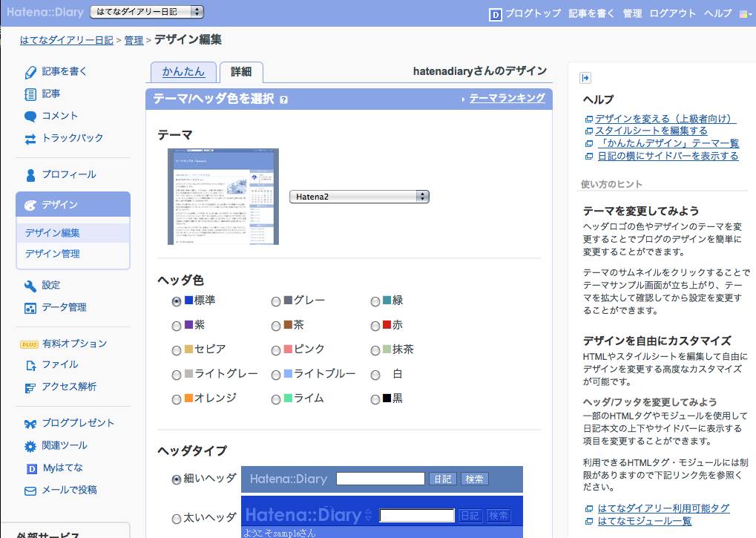Image resolution: width=756 pixels, height=538 pixels.
Task: Click the window icon beside はてなモジュール一覧
Action: [588, 521]
